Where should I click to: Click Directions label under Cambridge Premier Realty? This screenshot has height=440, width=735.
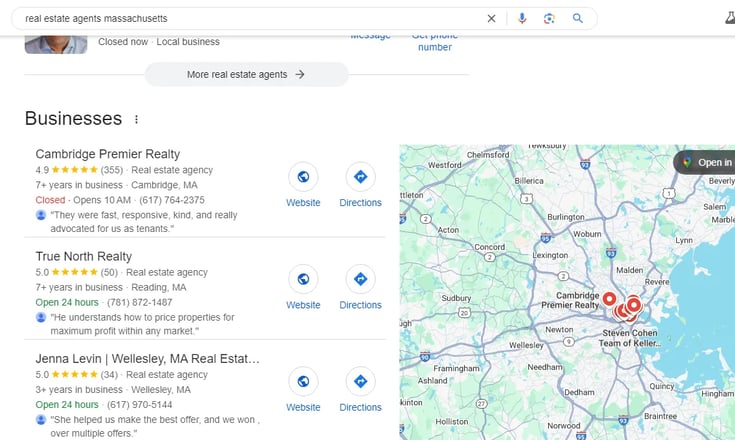coord(360,202)
